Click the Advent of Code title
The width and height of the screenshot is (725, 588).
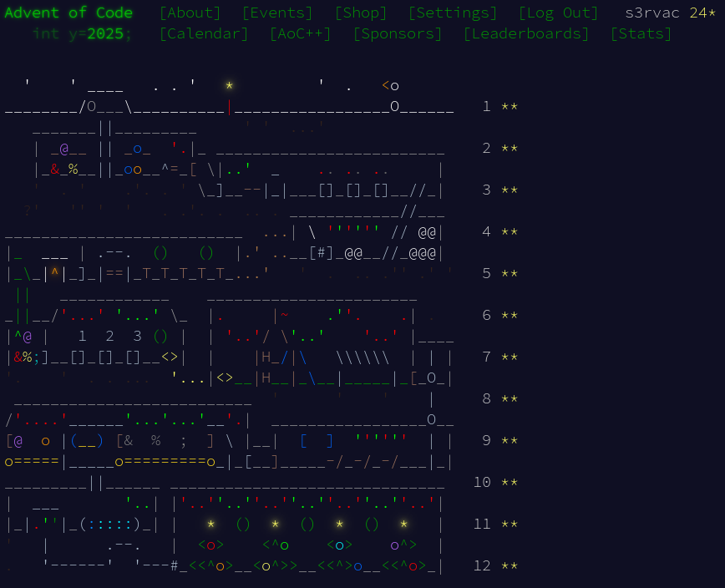click(68, 13)
